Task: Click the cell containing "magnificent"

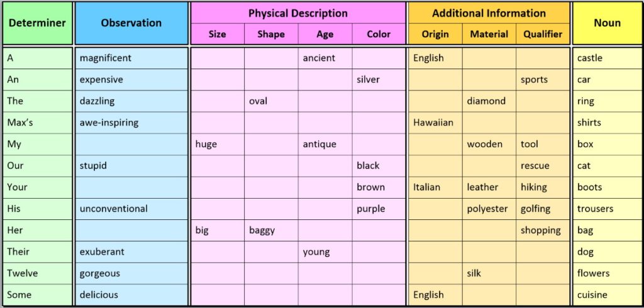Action: pyautogui.click(x=131, y=58)
